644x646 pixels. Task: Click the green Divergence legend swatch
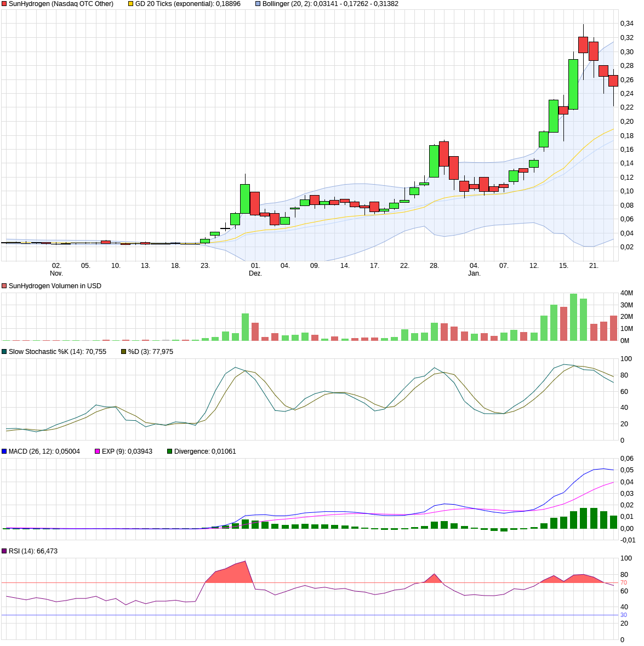click(169, 451)
